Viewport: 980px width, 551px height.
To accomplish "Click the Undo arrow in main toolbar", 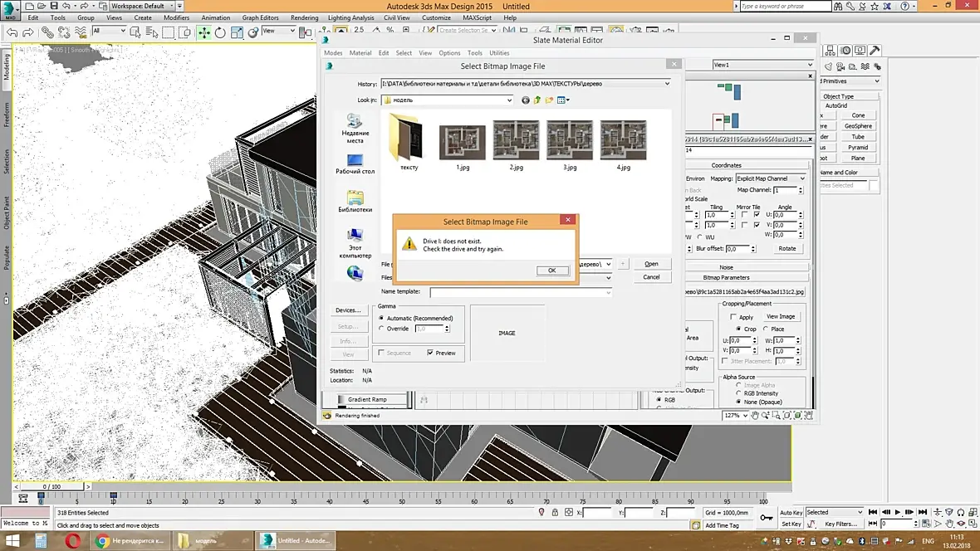I will 12,33.
